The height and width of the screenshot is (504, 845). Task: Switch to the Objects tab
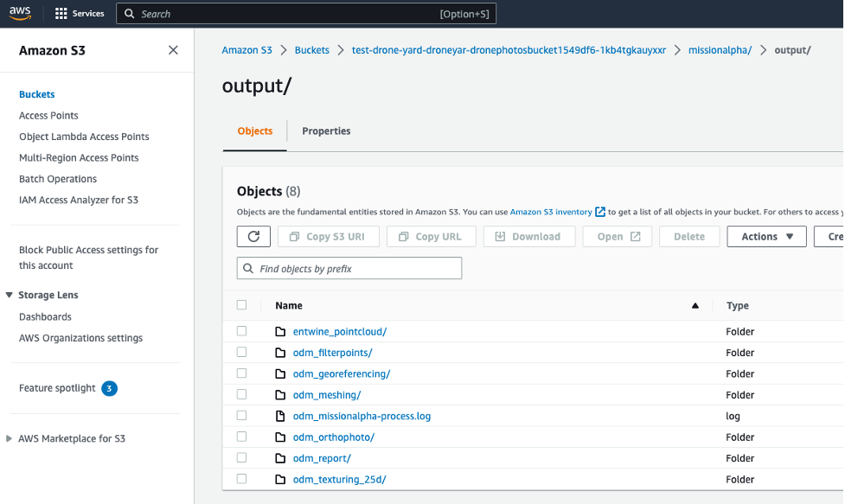[255, 131]
